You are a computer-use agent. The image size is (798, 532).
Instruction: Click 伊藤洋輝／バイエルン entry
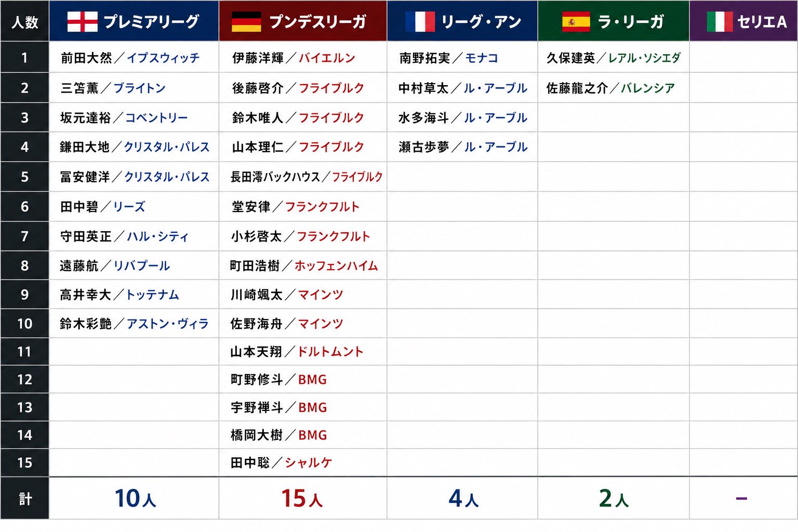[294, 58]
